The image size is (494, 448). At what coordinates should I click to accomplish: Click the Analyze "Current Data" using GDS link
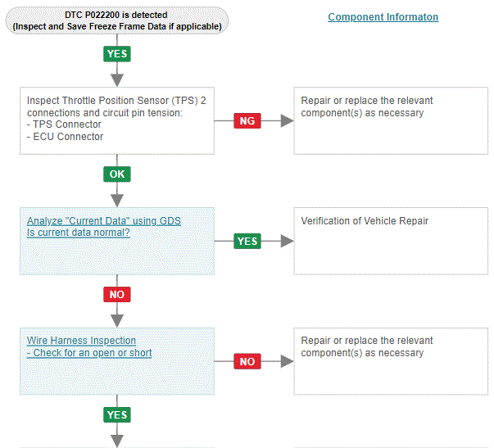click(103, 220)
